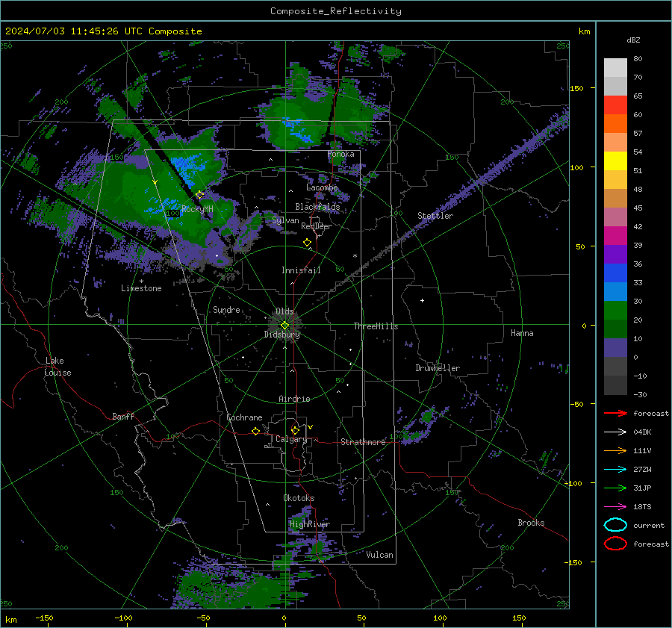672x628 pixels.
Task: Click the light gray swatch at 80 dBZ
Action: (615, 68)
